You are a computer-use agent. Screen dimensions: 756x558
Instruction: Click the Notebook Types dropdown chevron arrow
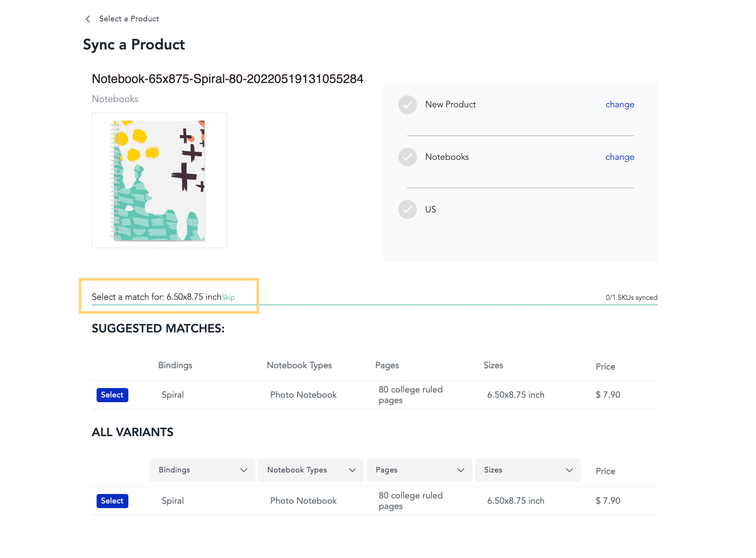click(352, 470)
